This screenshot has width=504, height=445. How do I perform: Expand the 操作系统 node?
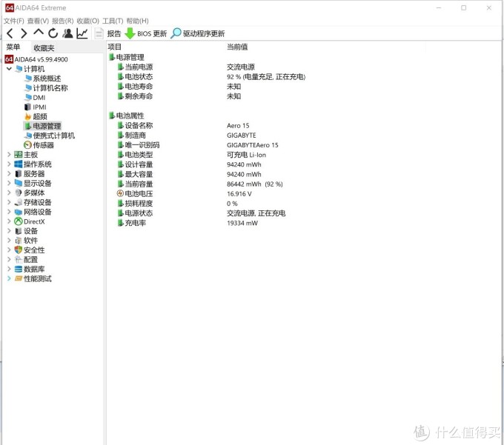tap(9, 164)
